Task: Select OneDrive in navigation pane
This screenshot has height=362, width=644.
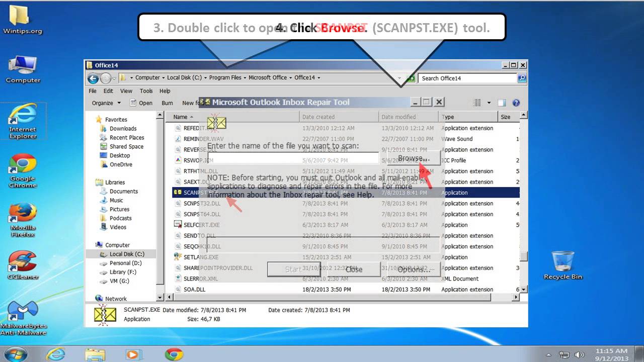Action: coord(121,165)
